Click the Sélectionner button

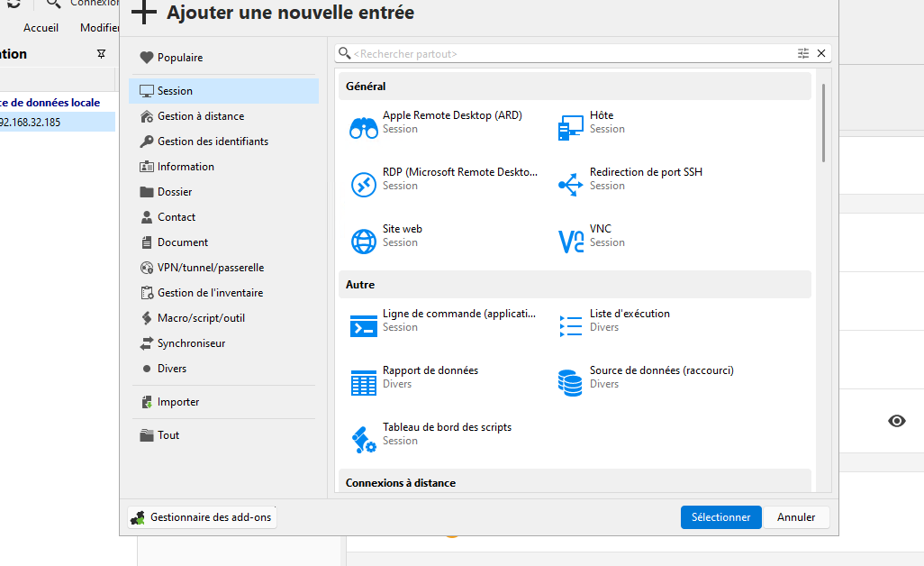click(x=720, y=517)
